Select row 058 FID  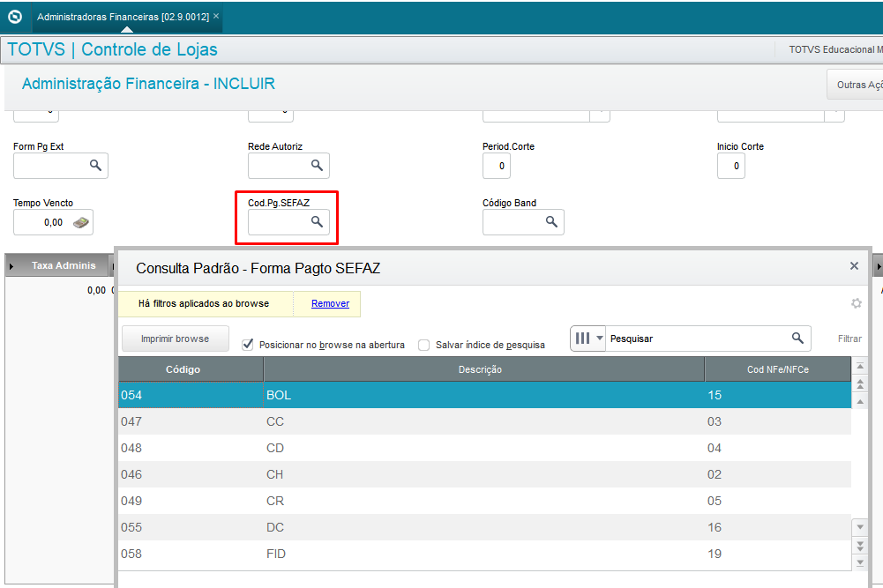point(485,554)
